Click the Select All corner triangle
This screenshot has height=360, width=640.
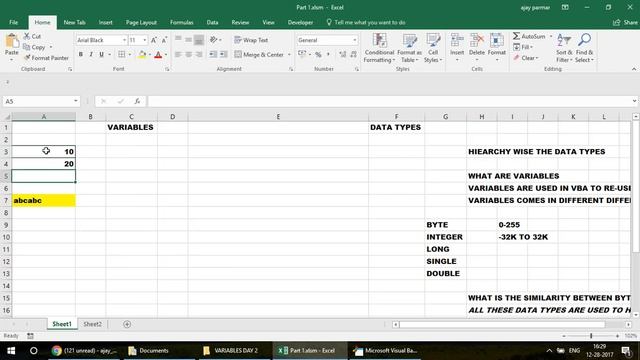pyautogui.click(x=6, y=117)
